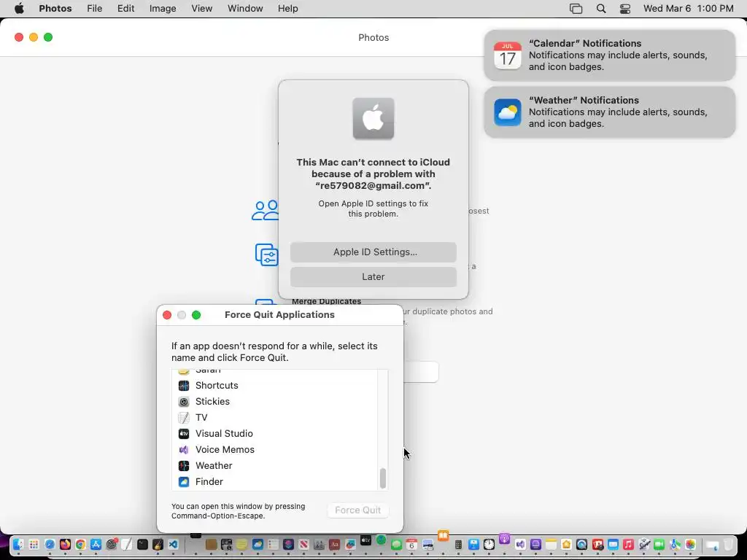
Task: Open Podcasts from the Dock
Action: click(x=505, y=539)
